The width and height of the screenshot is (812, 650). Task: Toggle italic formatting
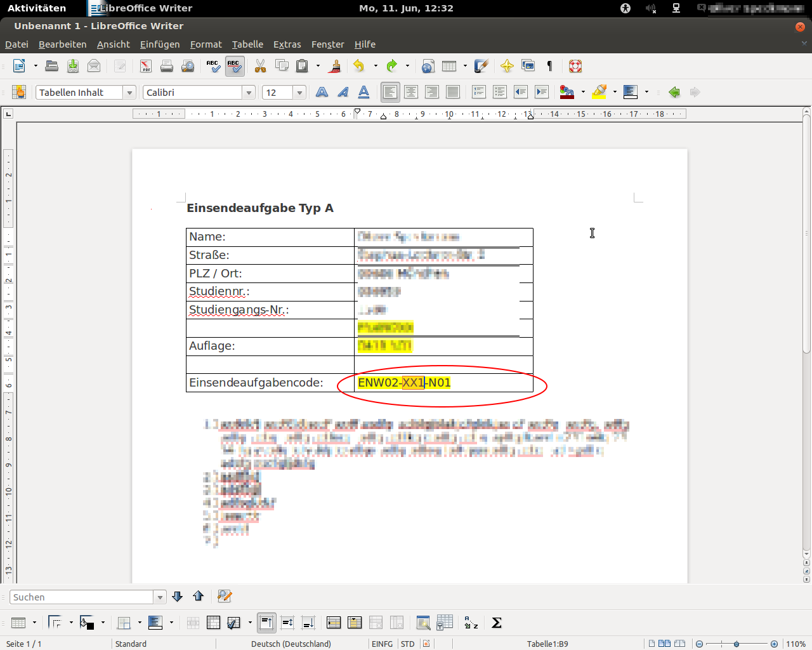[343, 93]
